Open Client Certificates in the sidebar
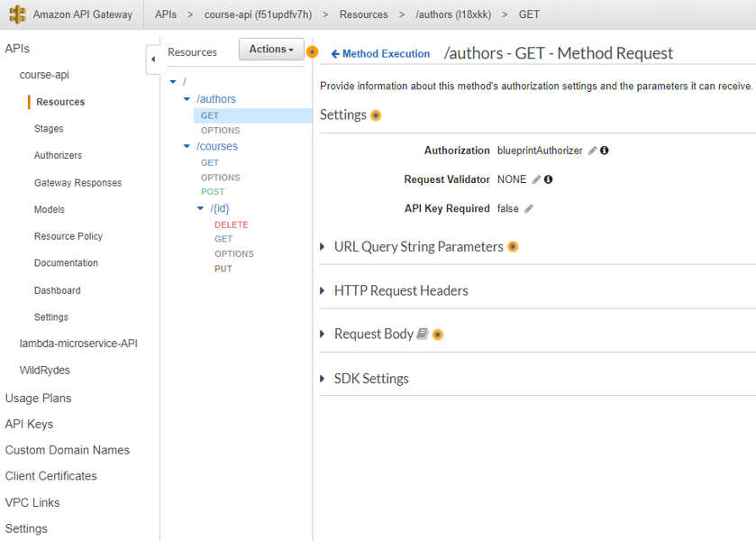The image size is (756, 541). [x=51, y=476]
